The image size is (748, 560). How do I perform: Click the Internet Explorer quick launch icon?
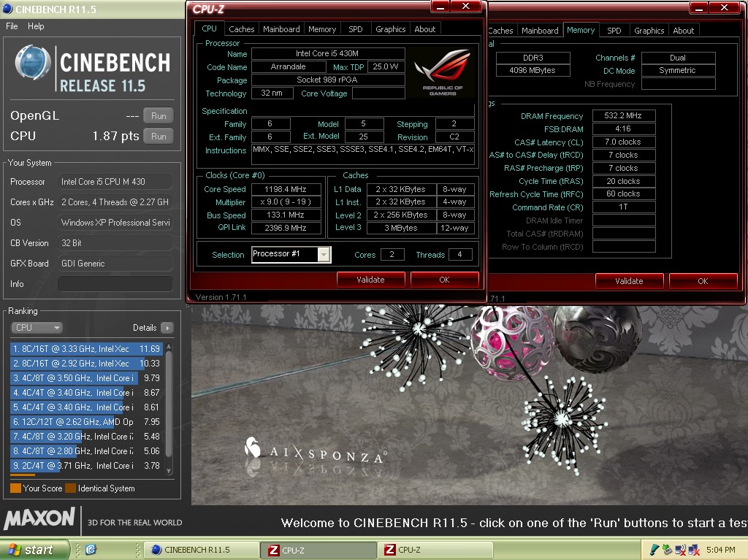[x=91, y=550]
